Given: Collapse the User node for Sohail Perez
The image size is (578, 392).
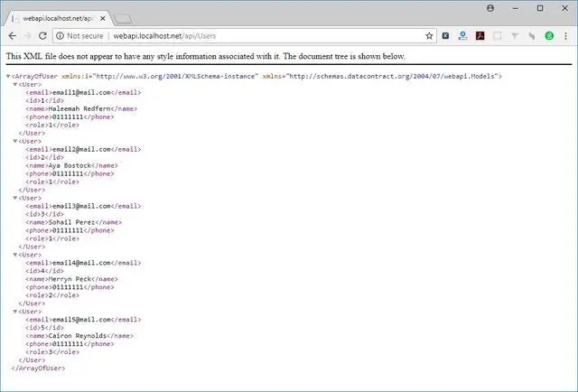Looking at the screenshot, I should [x=15, y=198].
